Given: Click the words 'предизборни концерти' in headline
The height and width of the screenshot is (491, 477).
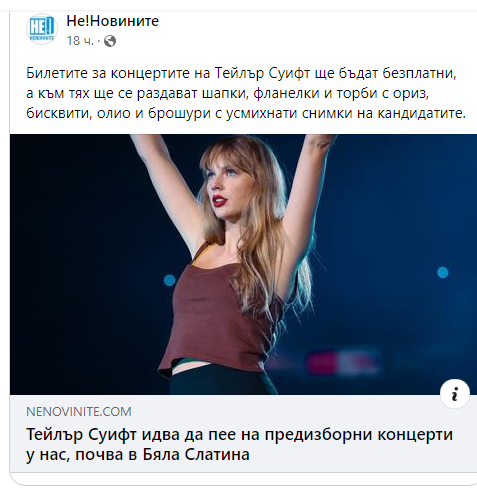Looking at the screenshot, I should 359,435.
